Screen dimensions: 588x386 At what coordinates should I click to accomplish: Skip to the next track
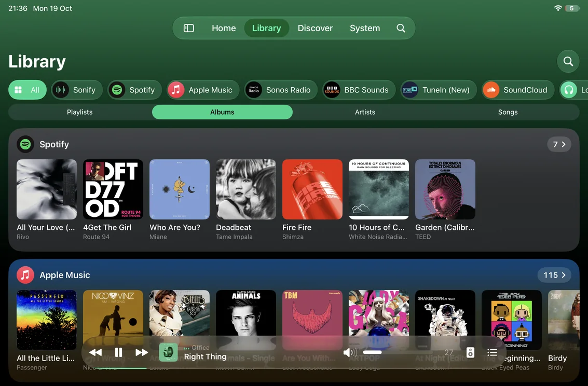(141, 352)
